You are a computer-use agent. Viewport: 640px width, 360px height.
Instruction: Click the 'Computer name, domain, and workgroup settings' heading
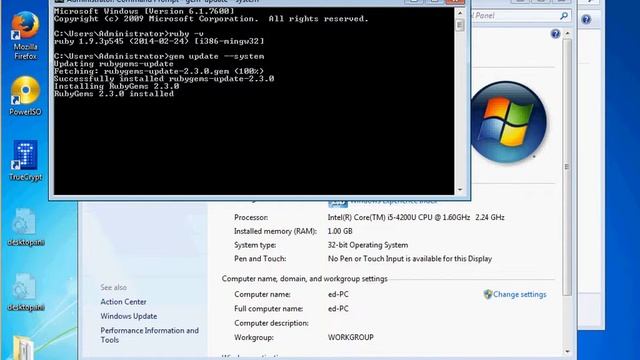pyautogui.click(x=304, y=279)
